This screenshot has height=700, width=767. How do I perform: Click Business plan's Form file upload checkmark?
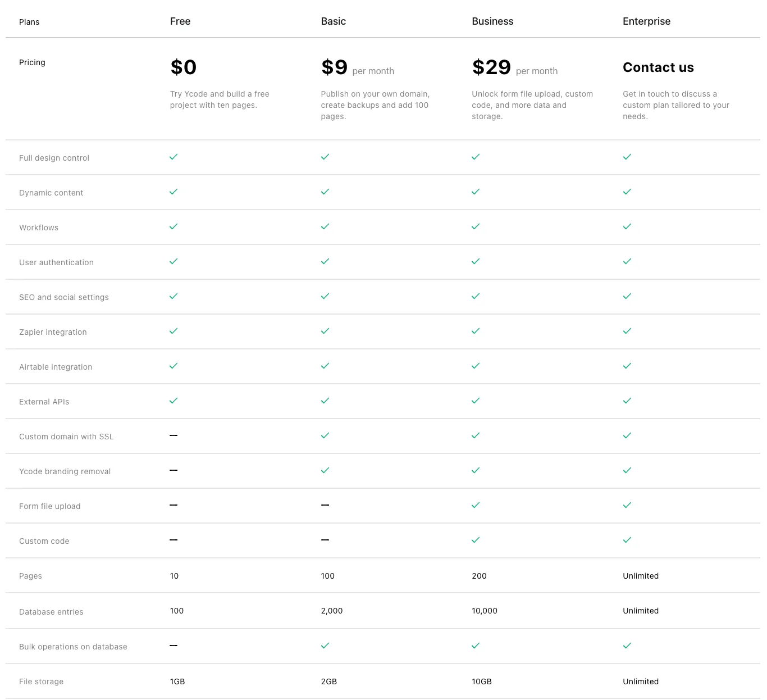click(x=476, y=505)
